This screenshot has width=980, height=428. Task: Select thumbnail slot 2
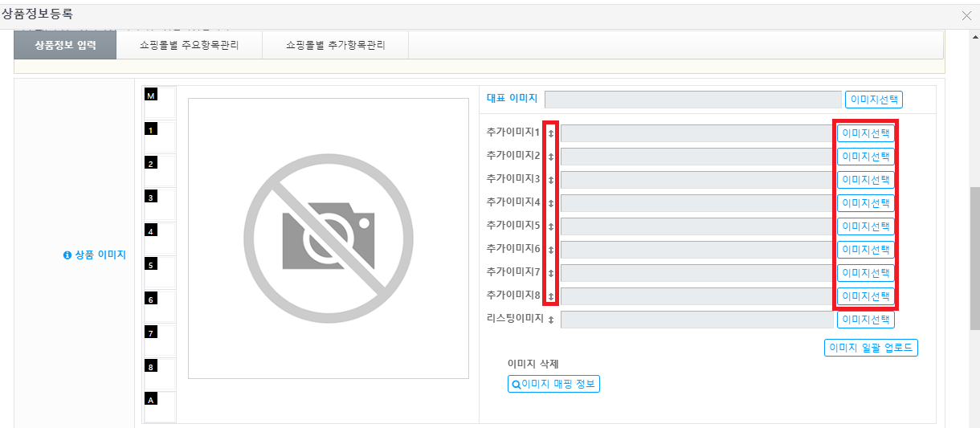coord(159,170)
